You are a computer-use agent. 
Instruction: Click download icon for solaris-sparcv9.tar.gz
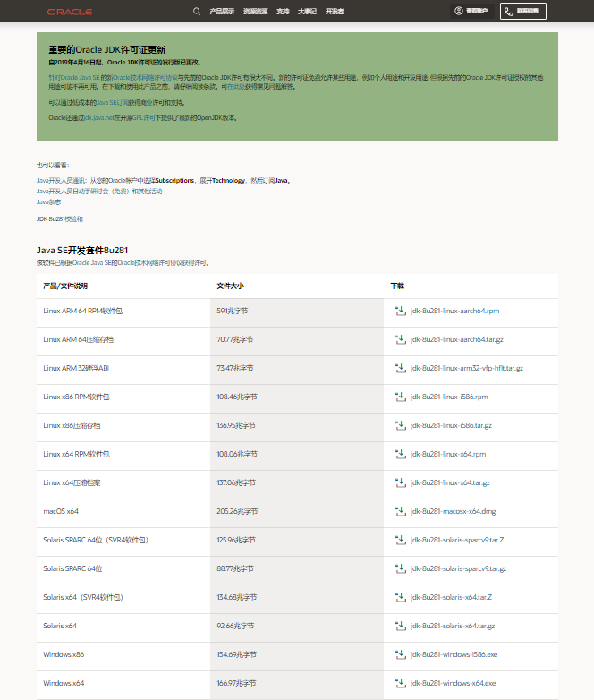click(x=401, y=568)
